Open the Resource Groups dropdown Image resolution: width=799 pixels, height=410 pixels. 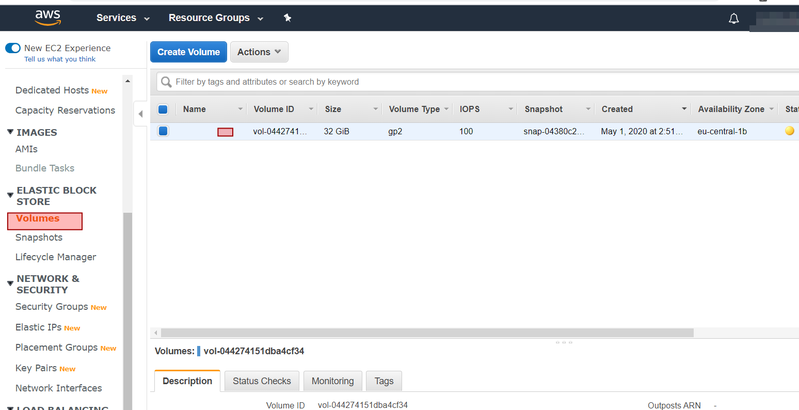(x=216, y=18)
